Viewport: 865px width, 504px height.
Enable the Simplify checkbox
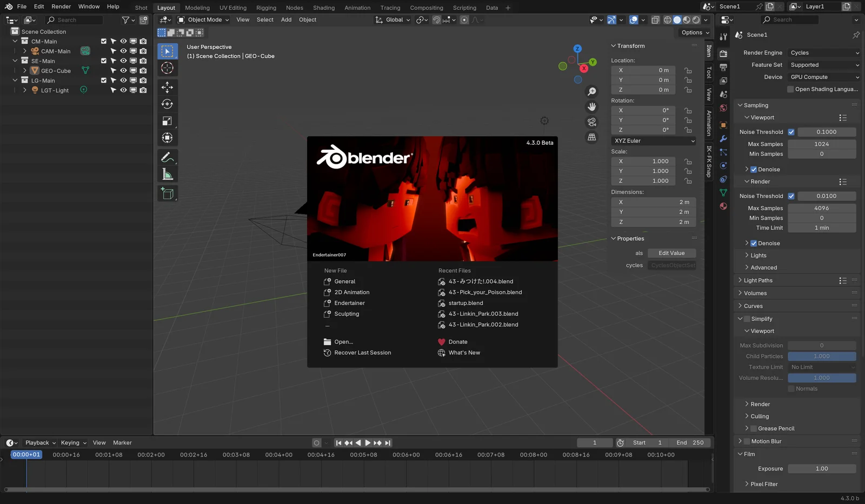click(x=747, y=319)
